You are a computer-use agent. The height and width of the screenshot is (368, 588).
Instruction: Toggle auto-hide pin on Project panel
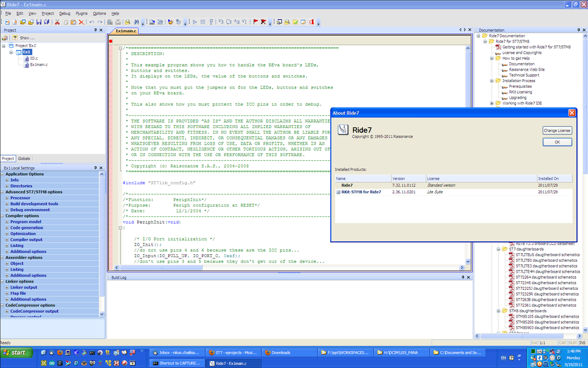point(95,30)
